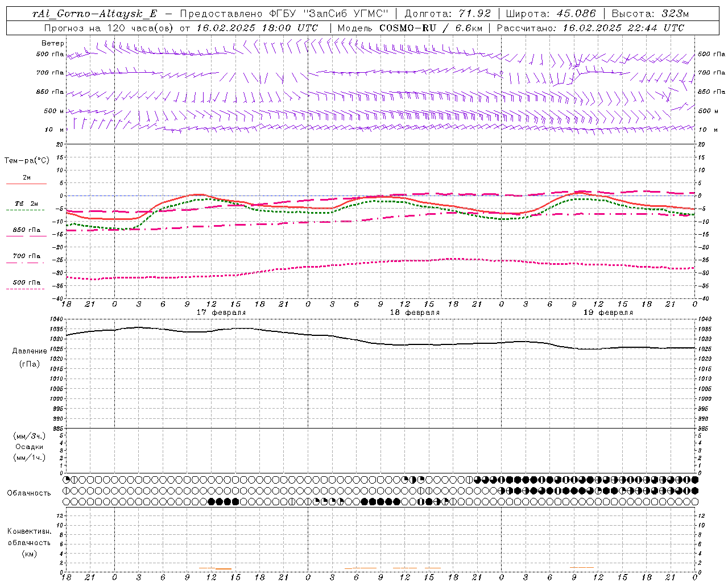Click the Модель COSMO-RU / 6.6км label
This screenshot has width=728, height=582.
[410, 28]
